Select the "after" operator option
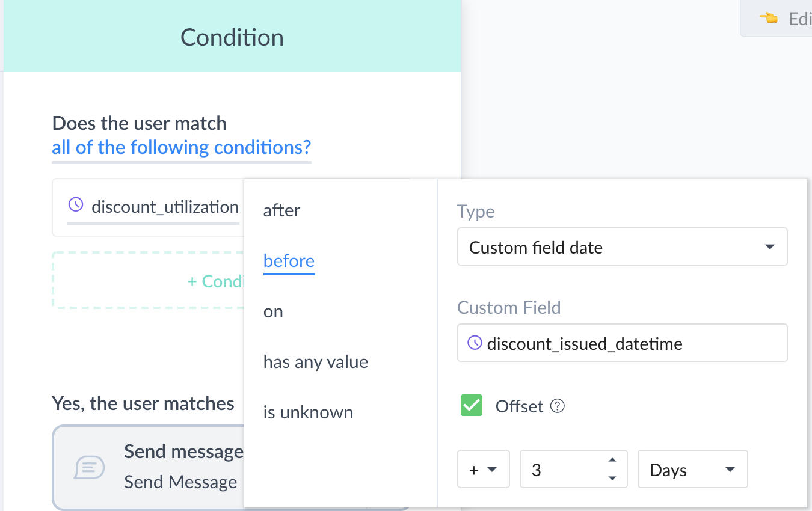Screen dimensions: 812x511 tap(281, 210)
